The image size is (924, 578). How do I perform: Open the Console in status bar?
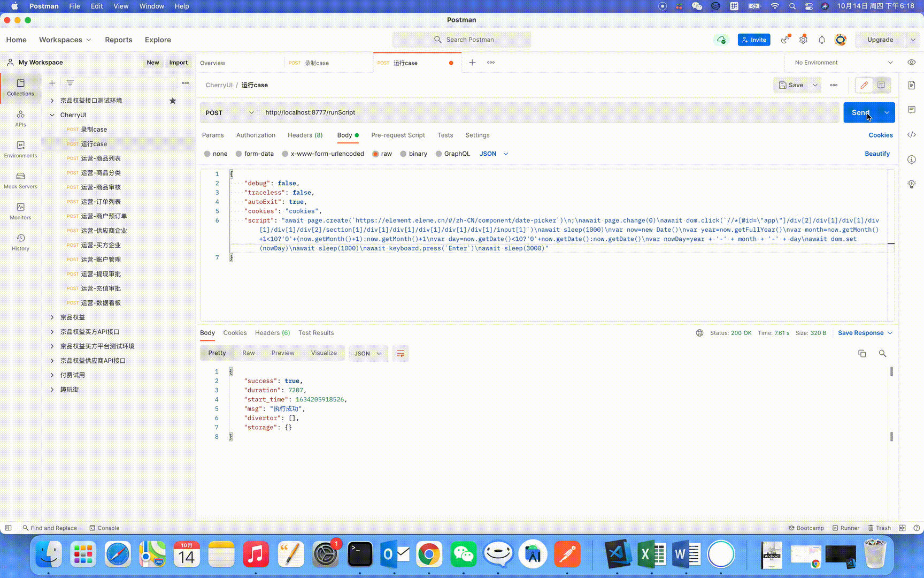click(104, 528)
